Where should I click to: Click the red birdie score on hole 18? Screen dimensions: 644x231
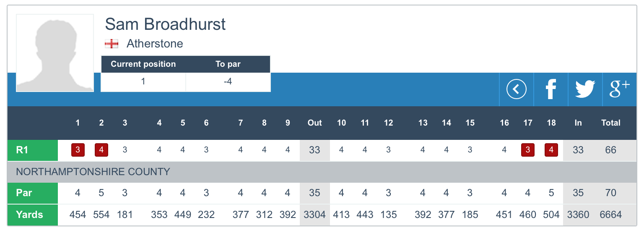[551, 150]
